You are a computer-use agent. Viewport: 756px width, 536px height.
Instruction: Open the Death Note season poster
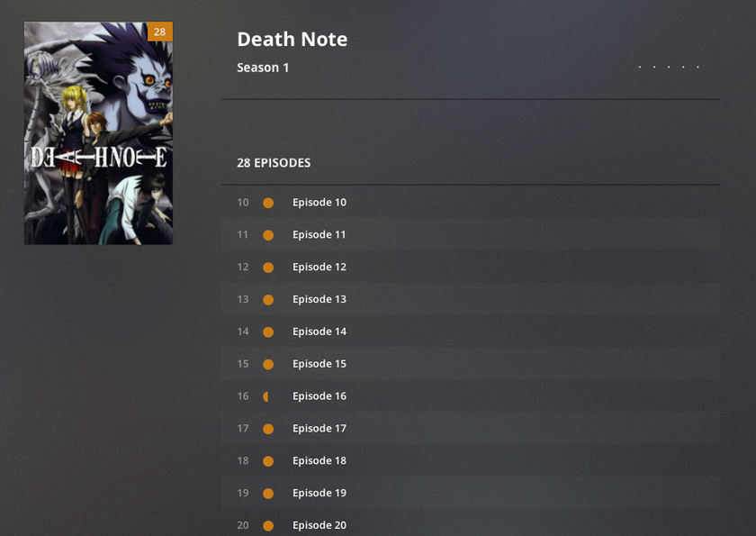click(98, 132)
